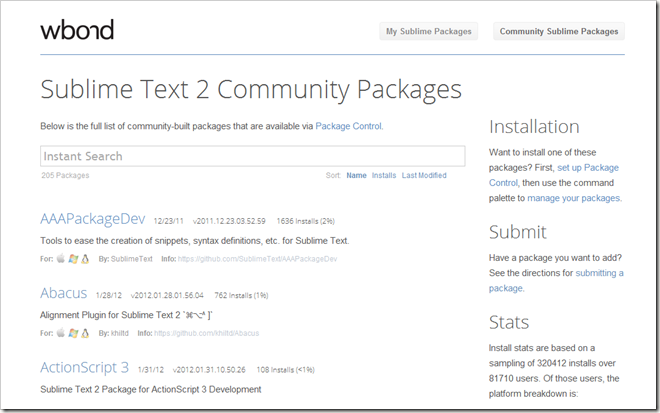
Task: Click Linux penguin icon in AAAPackageDev row
Action: pyautogui.click(x=85, y=259)
